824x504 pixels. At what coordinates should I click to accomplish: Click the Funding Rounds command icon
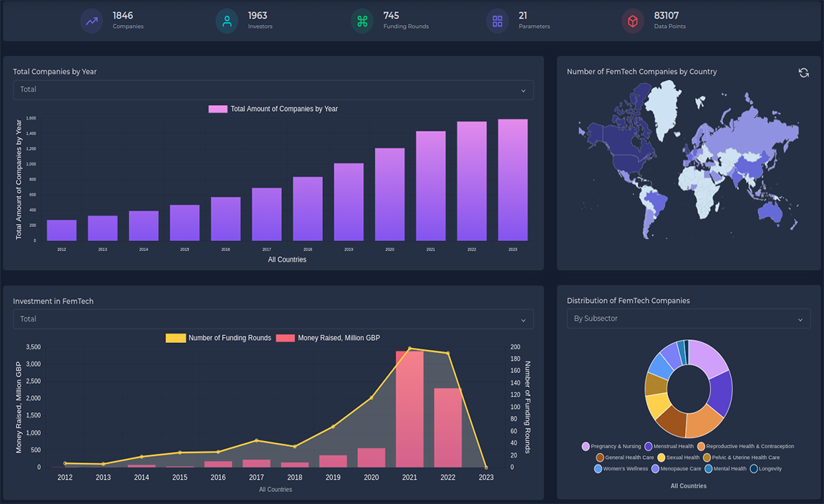pyautogui.click(x=362, y=21)
